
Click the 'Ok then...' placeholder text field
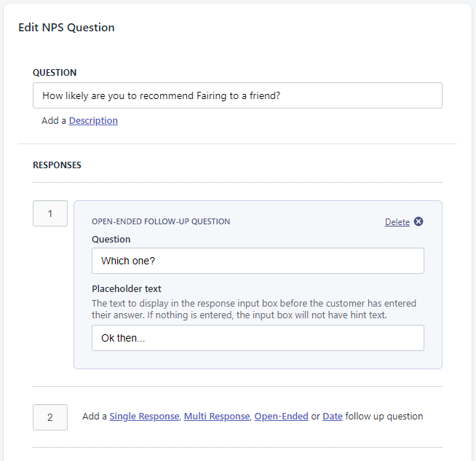[258, 338]
